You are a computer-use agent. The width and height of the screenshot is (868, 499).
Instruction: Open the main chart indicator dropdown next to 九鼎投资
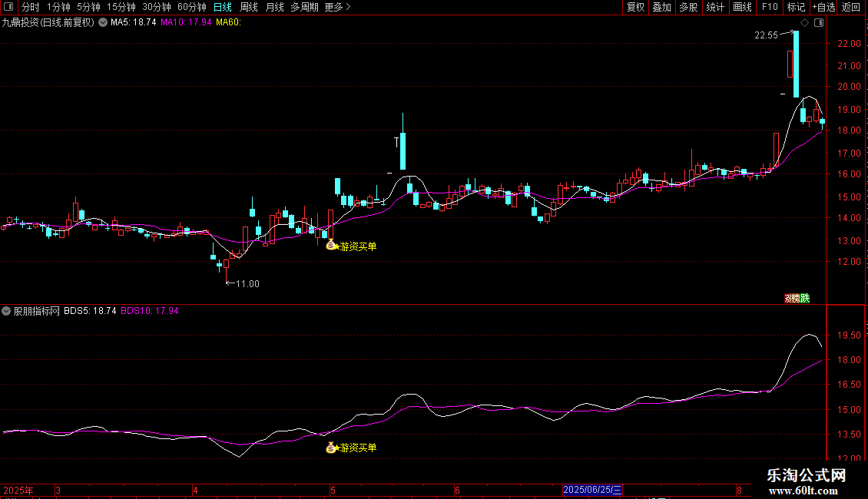[103, 23]
